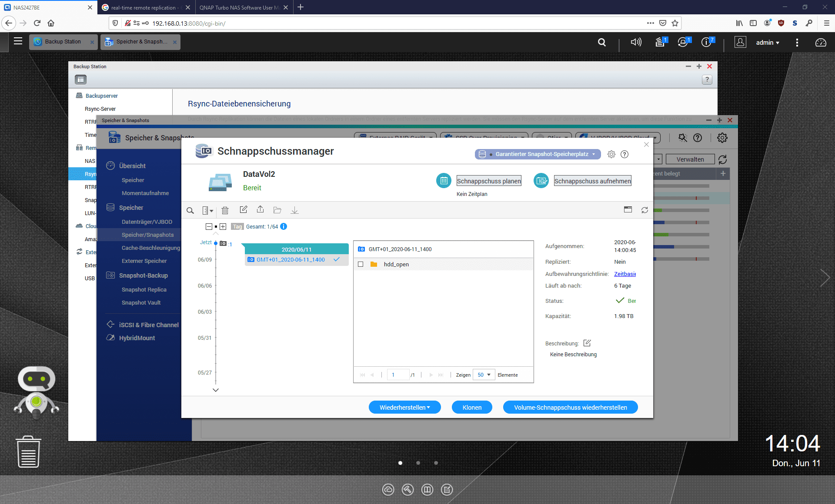
Task: Open the Zeigen 50 elements dropdown
Action: click(485, 374)
